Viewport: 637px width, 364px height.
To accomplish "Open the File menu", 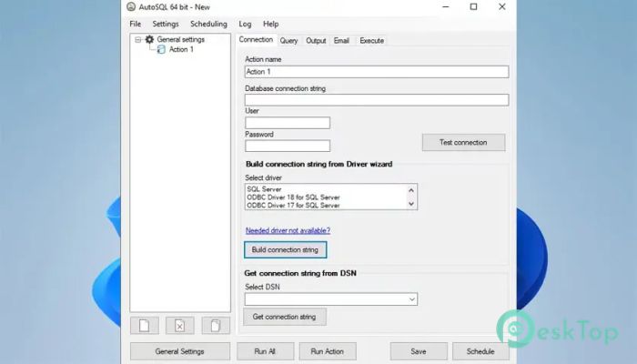I will point(136,24).
